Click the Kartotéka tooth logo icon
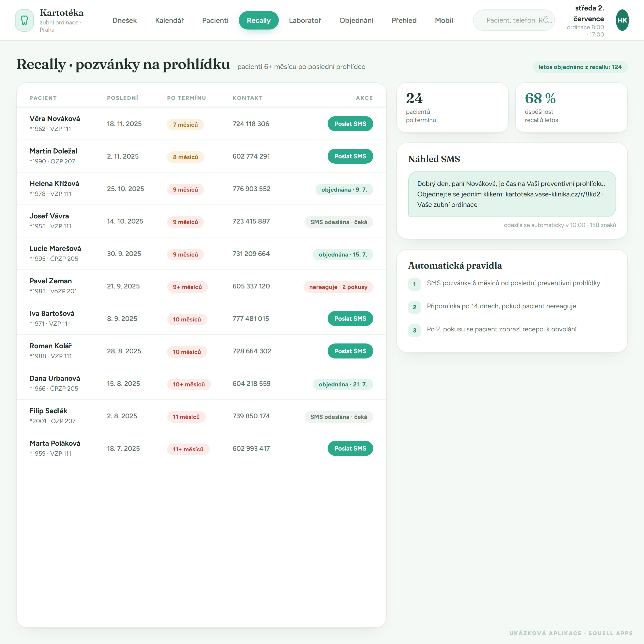 point(24,20)
